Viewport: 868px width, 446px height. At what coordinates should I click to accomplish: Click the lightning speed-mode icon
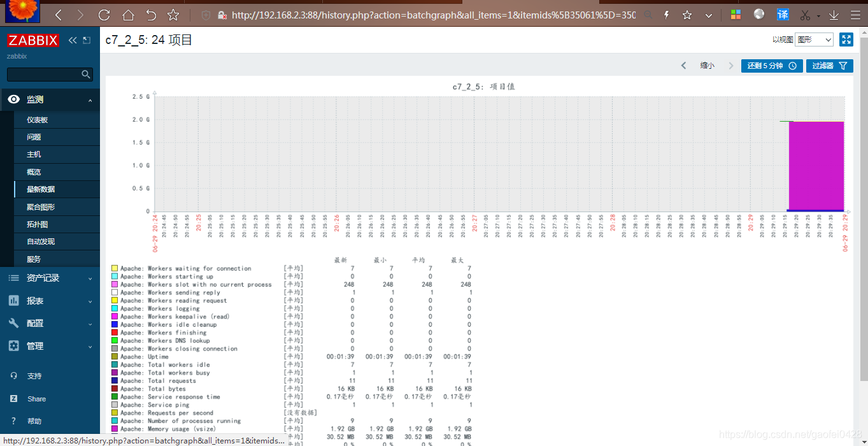click(x=667, y=15)
